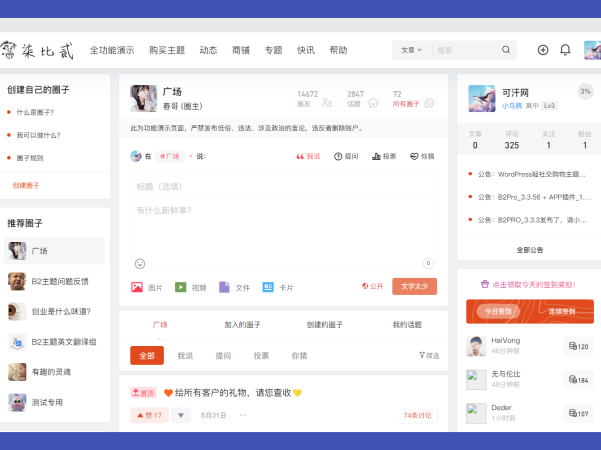Click 无与伦比's 184 credits badge
Screen dimensions: 601x450
pos(578,379)
